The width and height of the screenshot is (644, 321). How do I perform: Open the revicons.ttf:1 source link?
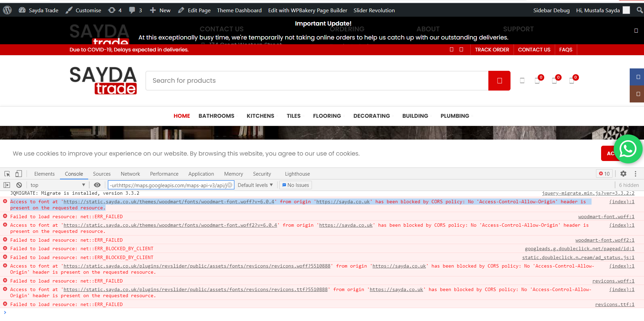615,305
